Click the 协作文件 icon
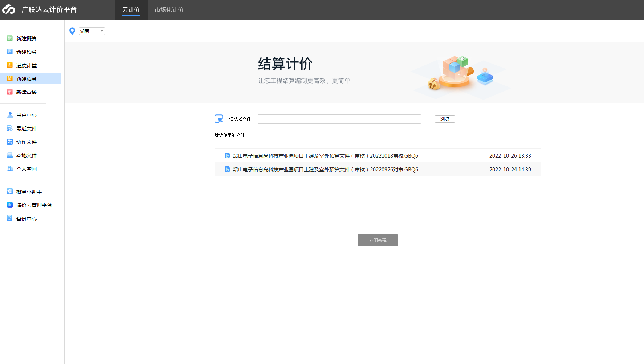The height and width of the screenshot is (364, 644). pos(10,142)
